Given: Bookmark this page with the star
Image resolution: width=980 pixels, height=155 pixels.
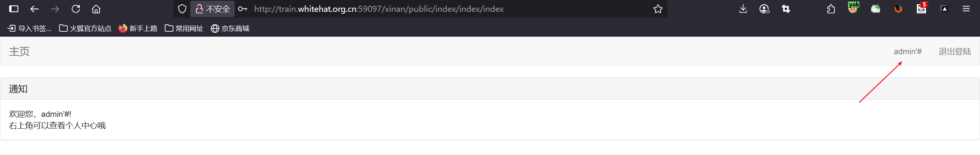Looking at the screenshot, I should (658, 9).
